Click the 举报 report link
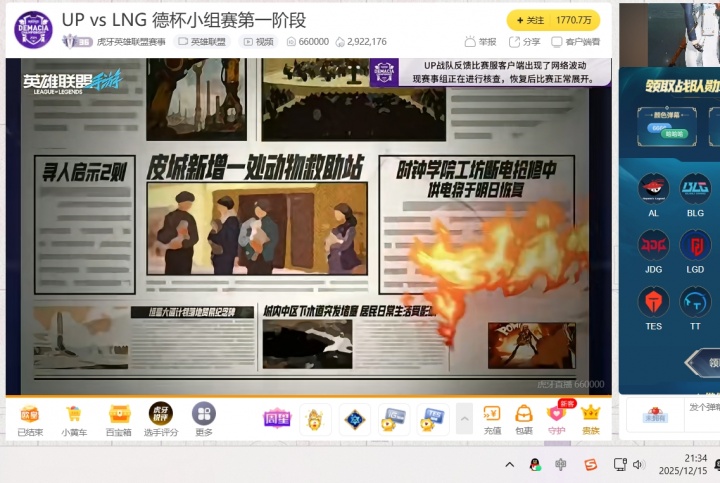This screenshot has height=483, width=720. 480,42
